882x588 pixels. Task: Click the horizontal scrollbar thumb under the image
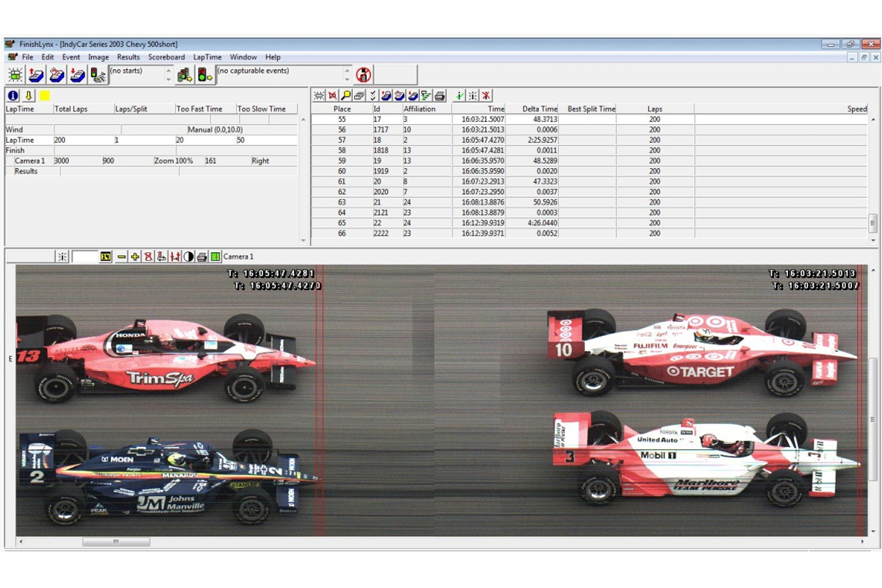click(115, 542)
